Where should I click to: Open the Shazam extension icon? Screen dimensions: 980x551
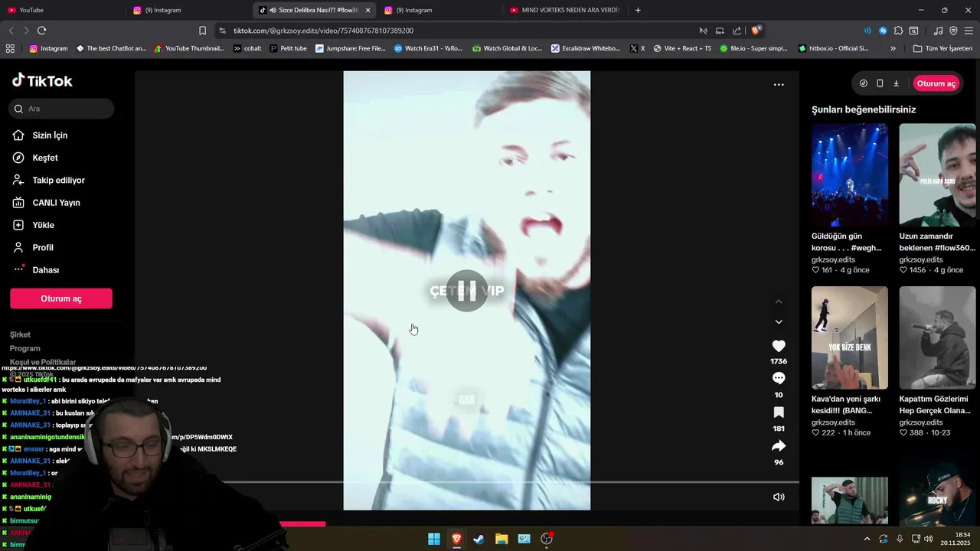[883, 31]
